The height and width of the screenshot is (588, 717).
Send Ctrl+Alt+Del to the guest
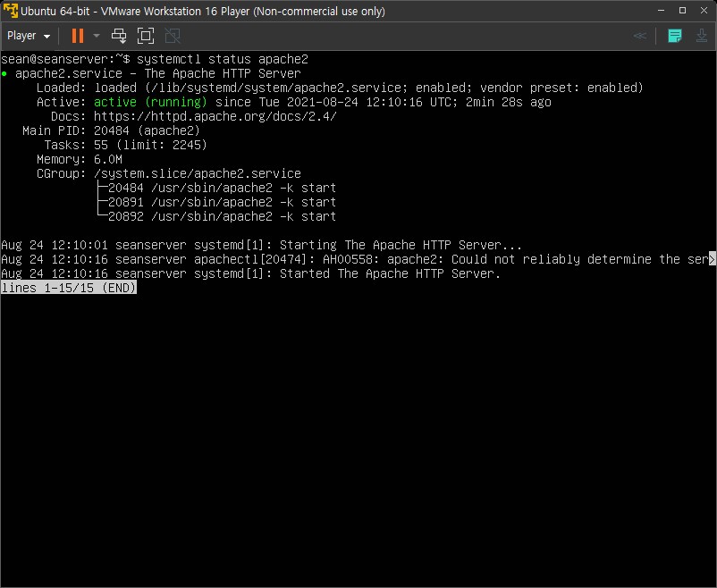click(119, 36)
